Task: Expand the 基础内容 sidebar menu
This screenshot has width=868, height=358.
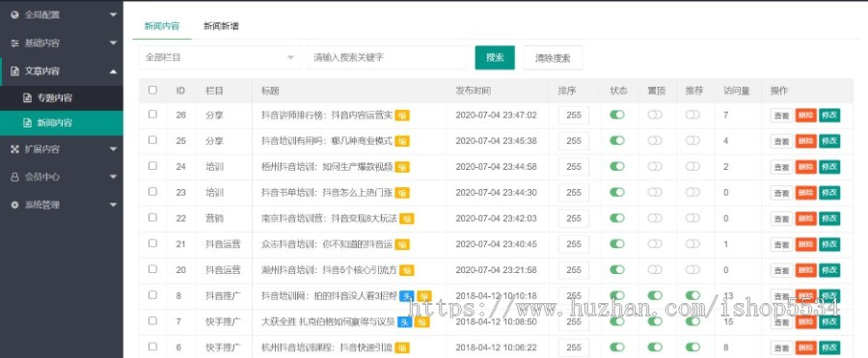Action: pyautogui.click(x=62, y=42)
